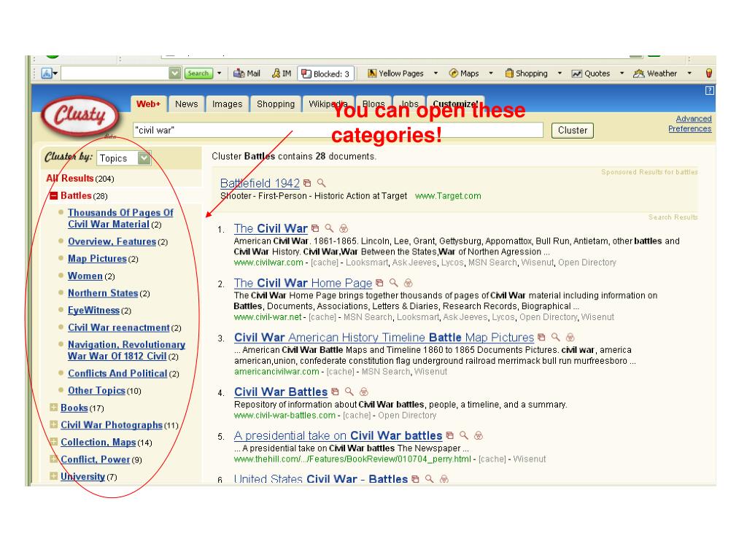Open the Preferences link

[689, 128]
